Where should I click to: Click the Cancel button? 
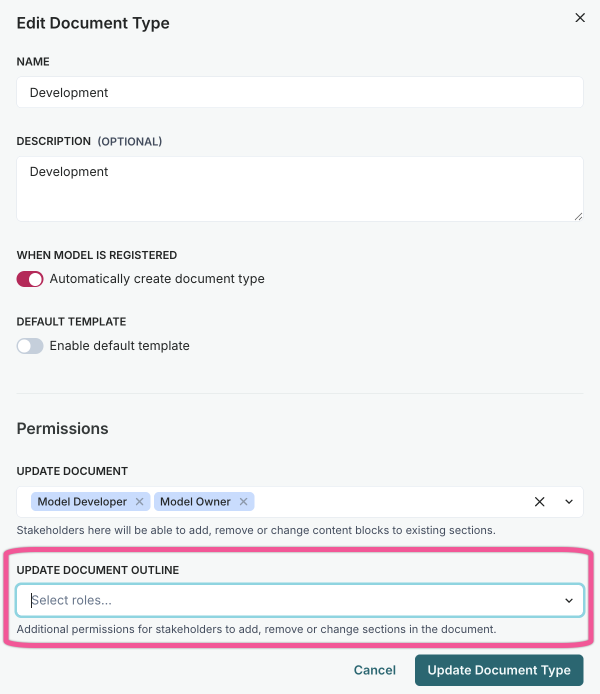[x=375, y=670]
